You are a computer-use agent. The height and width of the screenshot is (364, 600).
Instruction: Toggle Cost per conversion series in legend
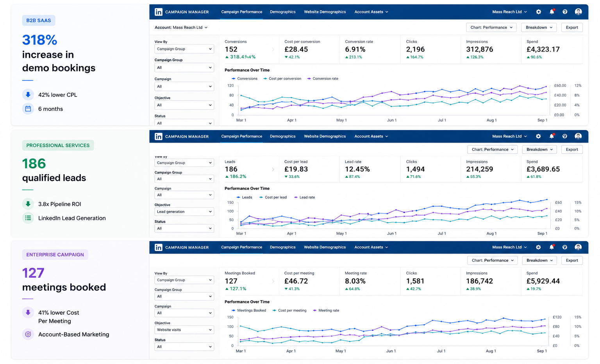pyautogui.click(x=282, y=79)
